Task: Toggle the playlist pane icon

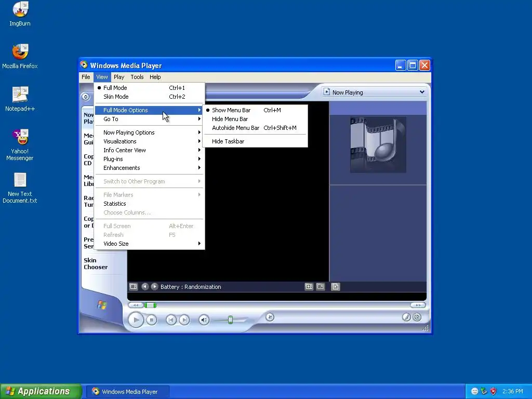Action: (x=335, y=287)
